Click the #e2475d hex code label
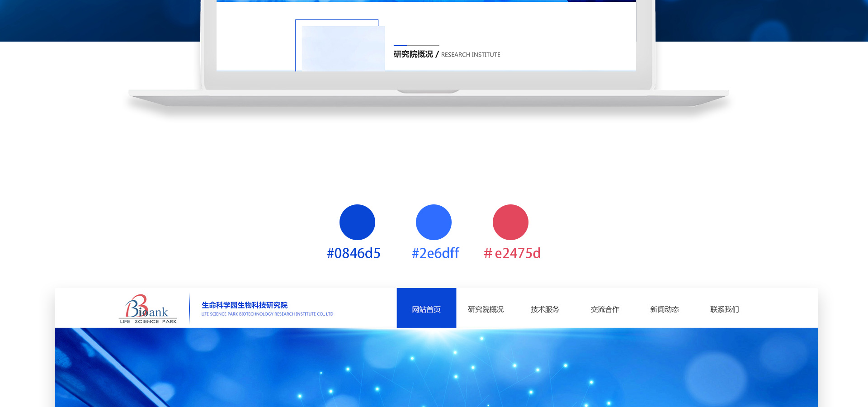868x407 pixels. pos(512,253)
